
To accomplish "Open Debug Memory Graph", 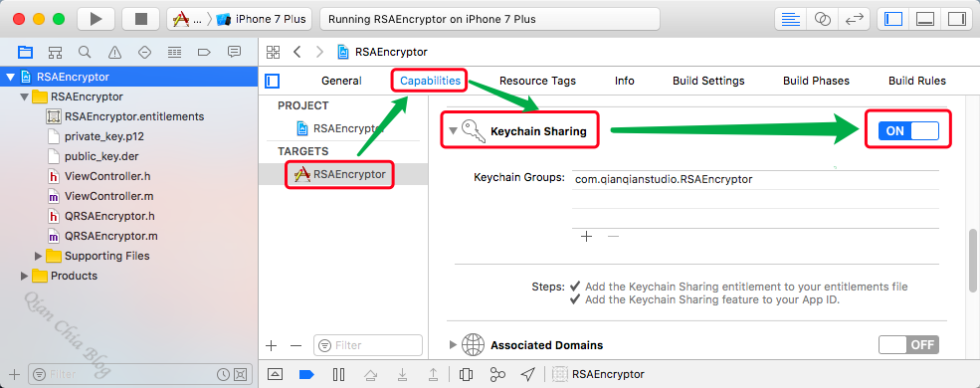I will pyautogui.click(x=497, y=374).
